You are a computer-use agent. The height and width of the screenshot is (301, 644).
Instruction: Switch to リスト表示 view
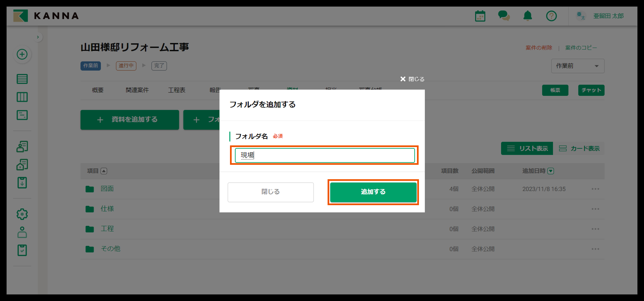pos(527,148)
